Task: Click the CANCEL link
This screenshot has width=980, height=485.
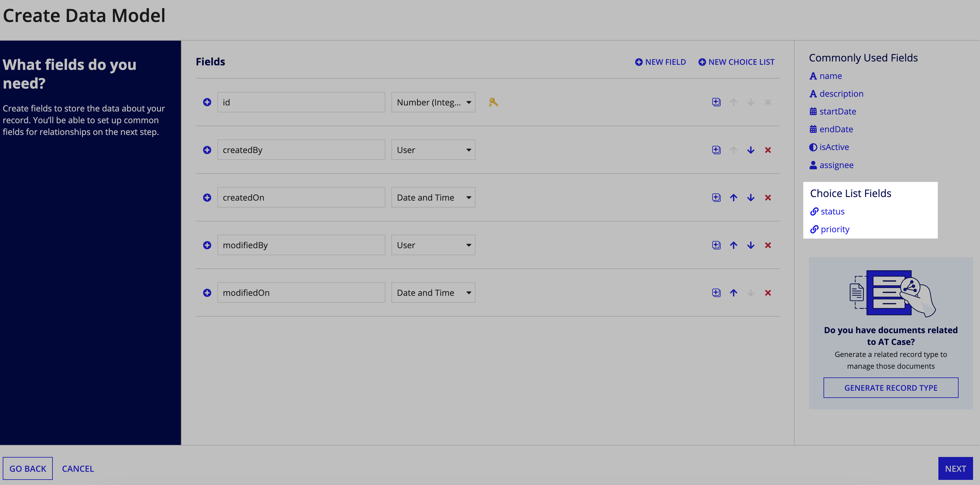Action: pyautogui.click(x=78, y=469)
